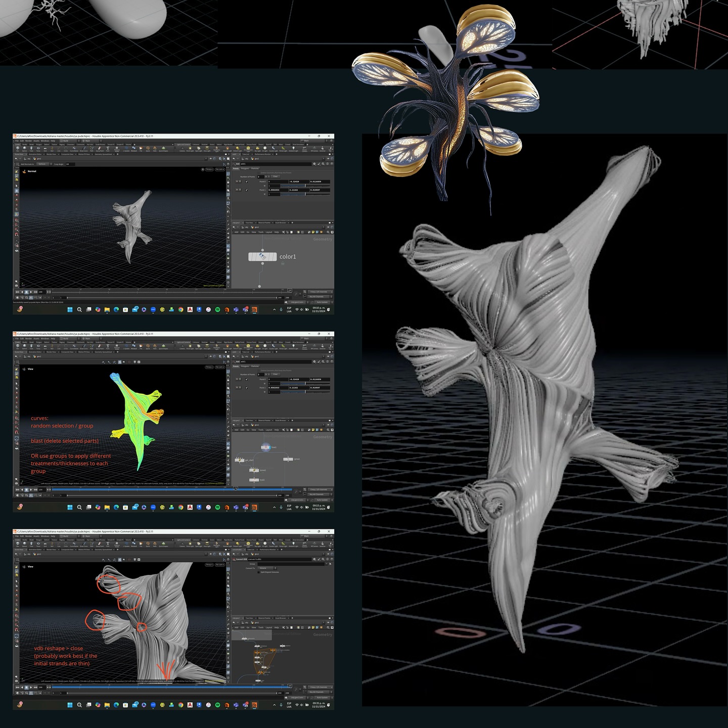Click the Group selection arrow in Convert VDB parameters

[330, 564]
